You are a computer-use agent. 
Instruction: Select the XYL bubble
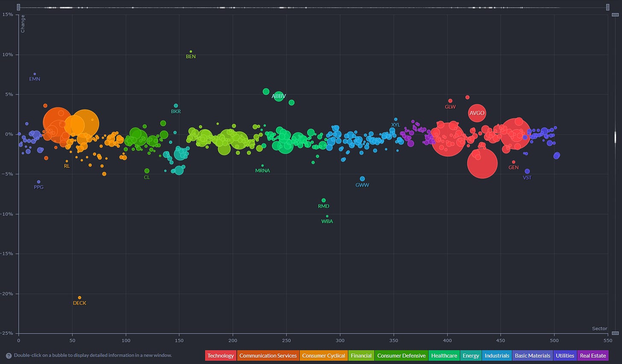tap(396, 119)
